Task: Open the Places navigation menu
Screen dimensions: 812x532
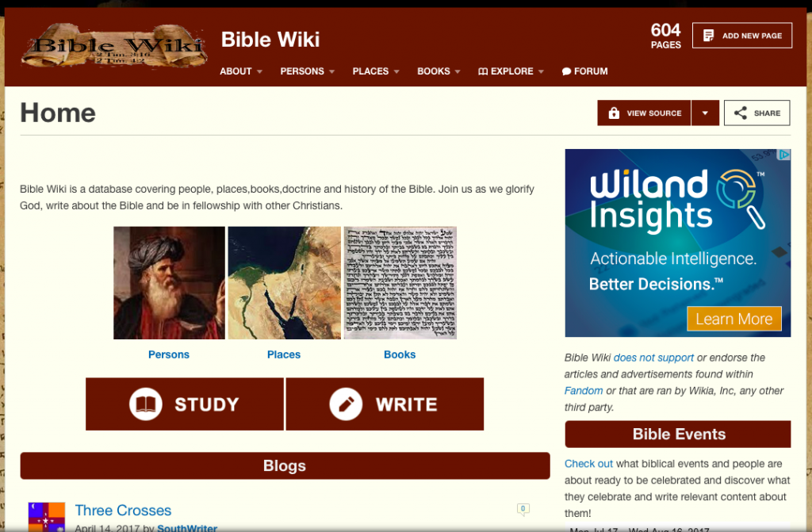Action: (x=375, y=71)
